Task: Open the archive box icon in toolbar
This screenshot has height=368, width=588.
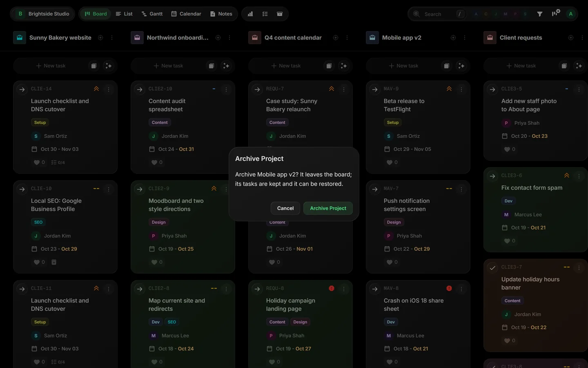Action: click(x=280, y=14)
